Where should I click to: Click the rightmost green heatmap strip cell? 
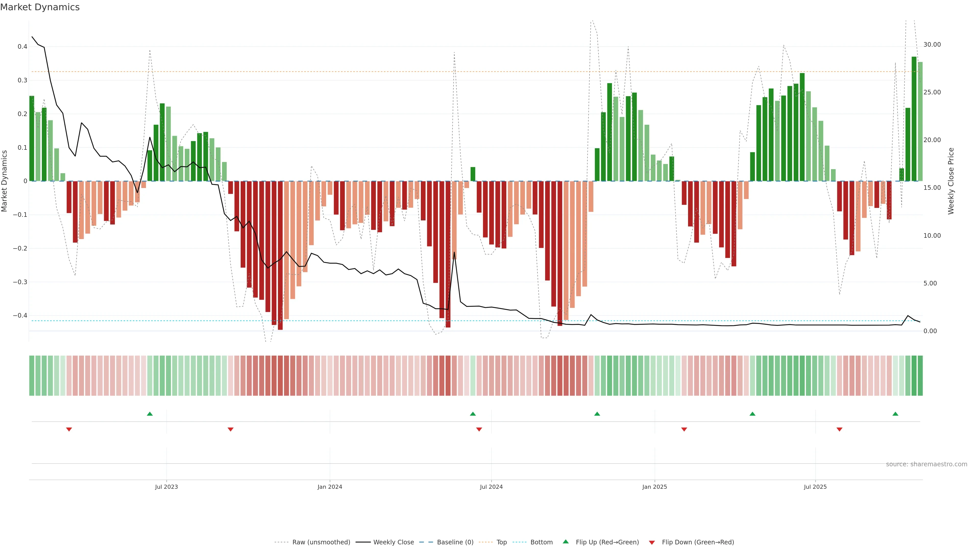920,376
